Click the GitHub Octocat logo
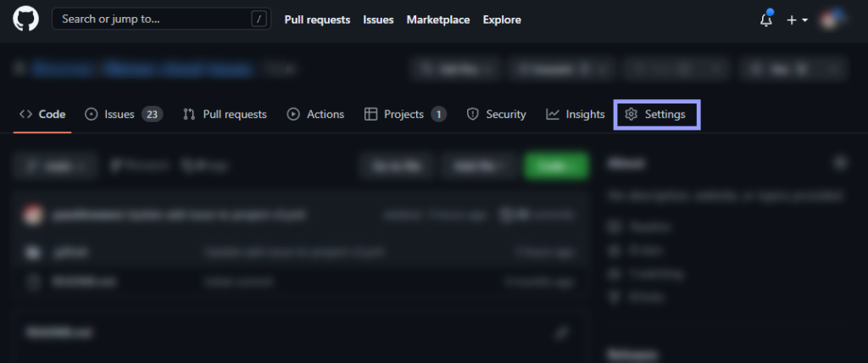Screen dimensions: 868x363 pyautogui.click(x=26, y=20)
